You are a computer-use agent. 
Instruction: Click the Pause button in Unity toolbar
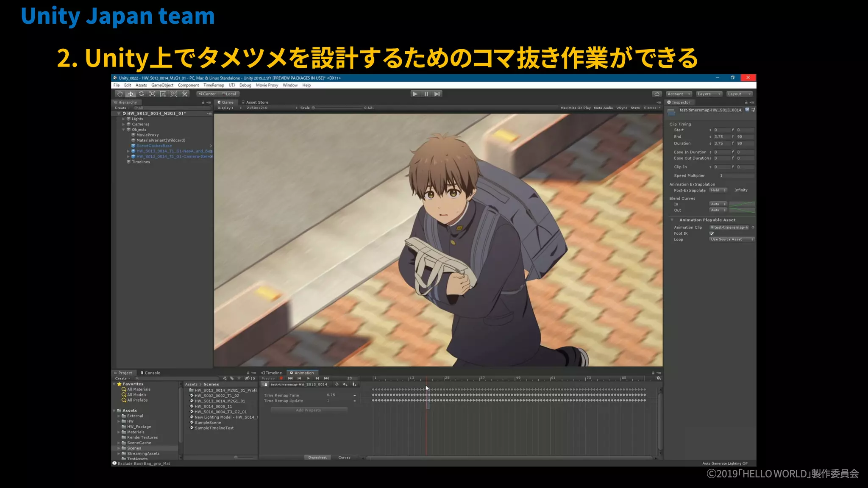pos(426,94)
